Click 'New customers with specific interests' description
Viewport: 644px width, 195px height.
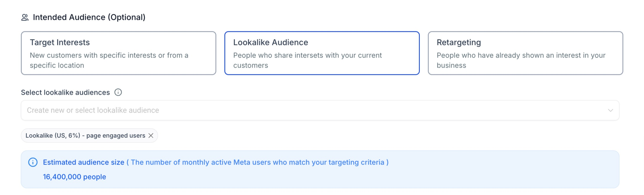click(x=109, y=55)
